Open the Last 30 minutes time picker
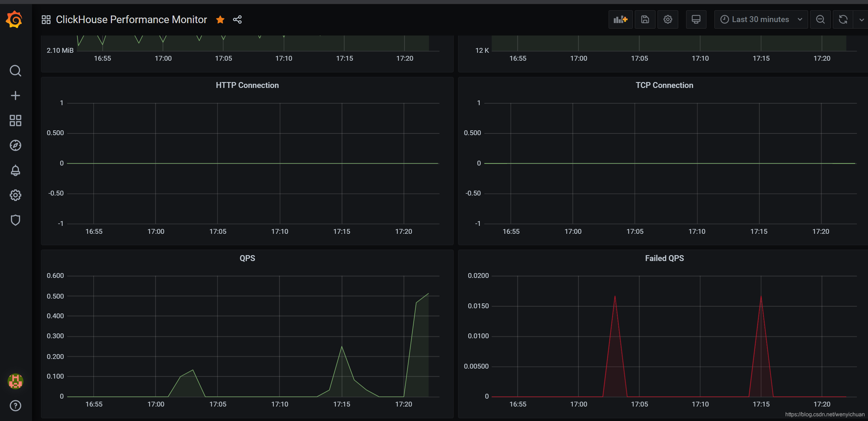This screenshot has width=868, height=421. (x=761, y=19)
